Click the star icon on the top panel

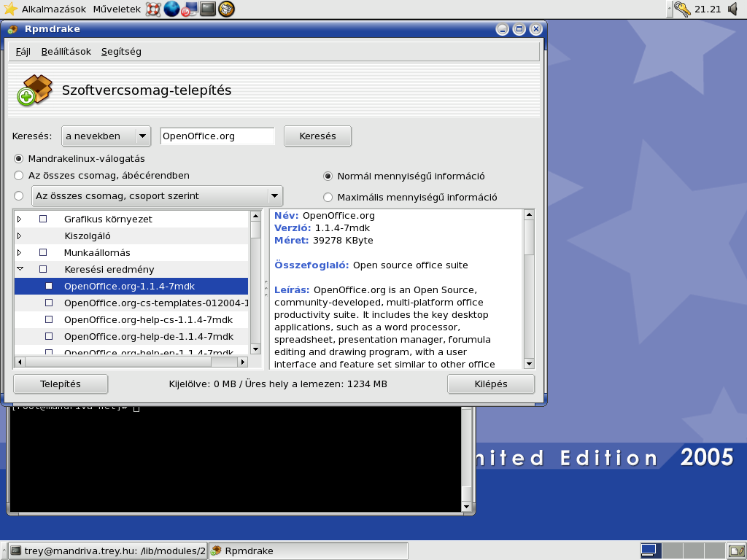[10, 9]
